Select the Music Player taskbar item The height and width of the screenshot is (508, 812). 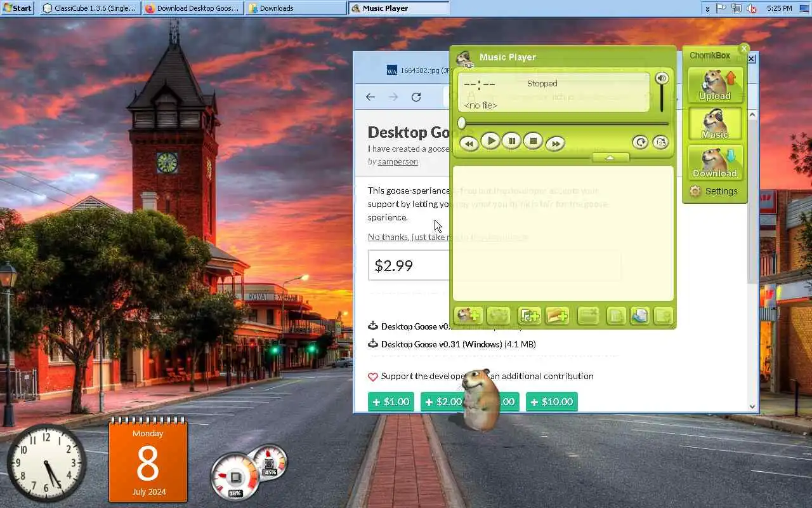[398, 8]
